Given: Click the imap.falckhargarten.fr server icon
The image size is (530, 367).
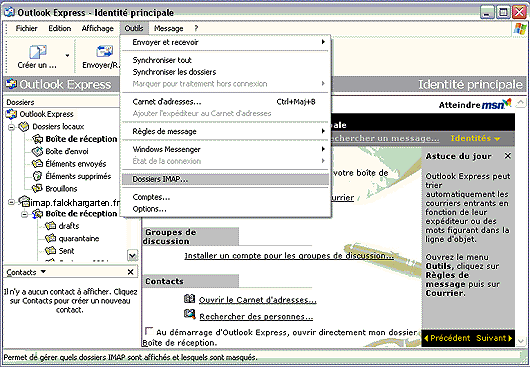Looking at the screenshot, I should tap(24, 202).
